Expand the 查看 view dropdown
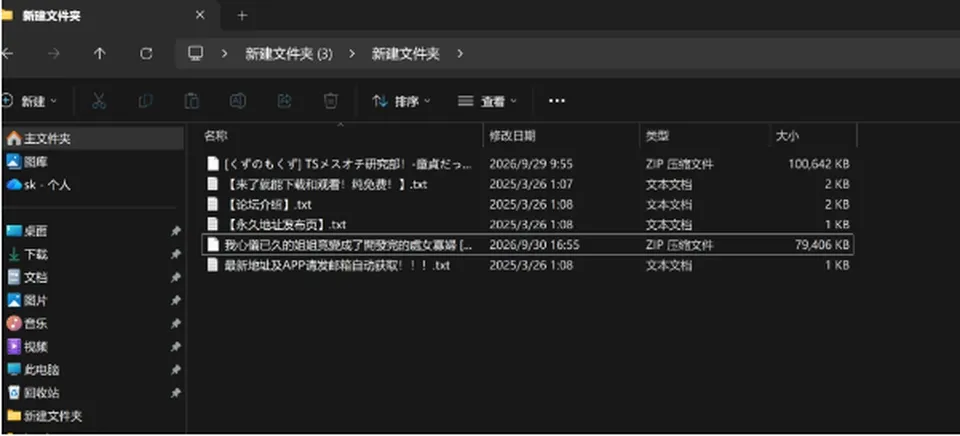Screen dimensions: 960x436 (487, 101)
